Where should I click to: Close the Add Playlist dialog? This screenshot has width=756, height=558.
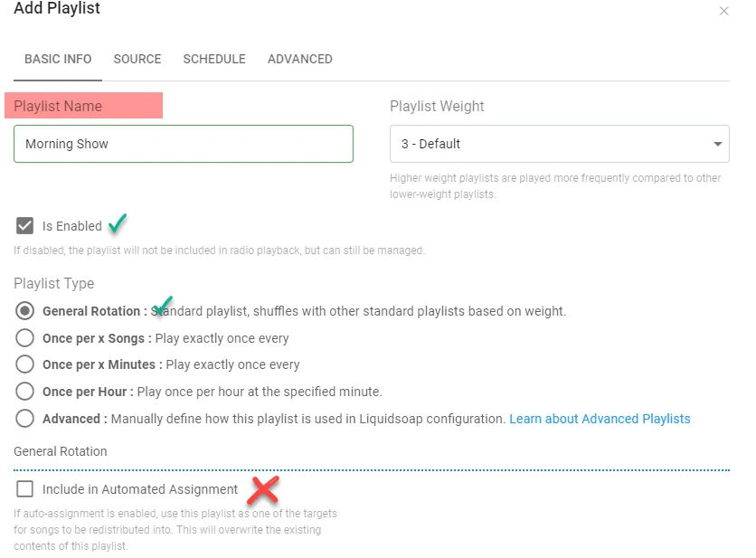pos(723,12)
